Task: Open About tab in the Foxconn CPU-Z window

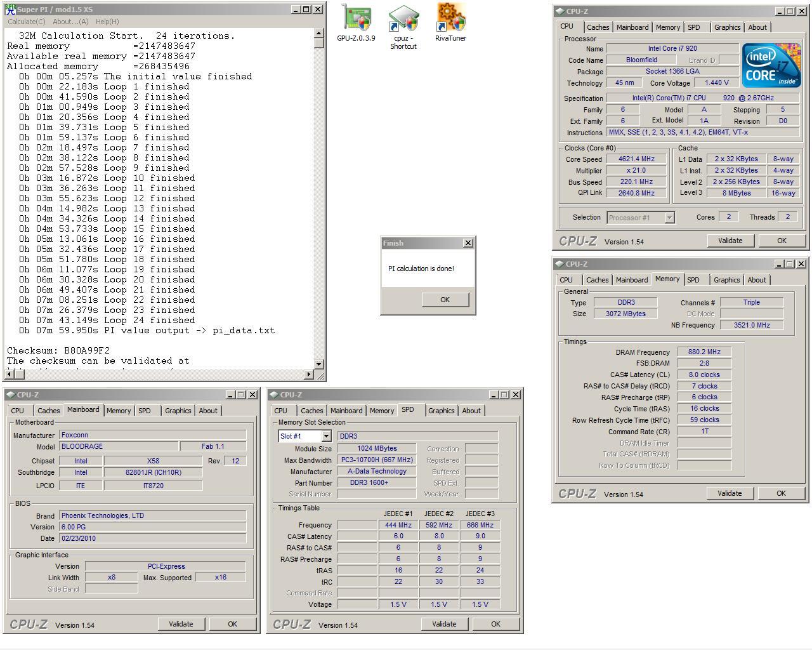Action: 208,411
